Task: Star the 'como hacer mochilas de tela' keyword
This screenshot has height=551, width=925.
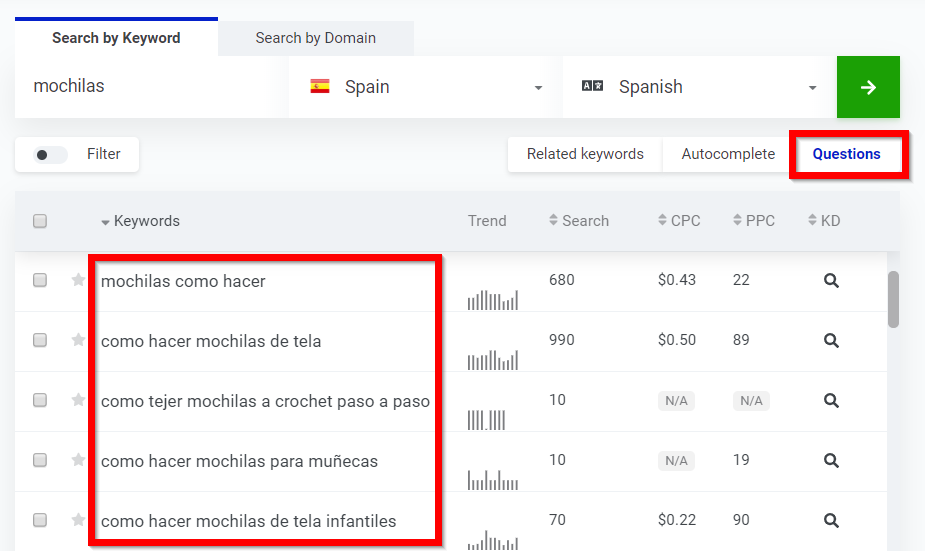Action: coord(78,341)
